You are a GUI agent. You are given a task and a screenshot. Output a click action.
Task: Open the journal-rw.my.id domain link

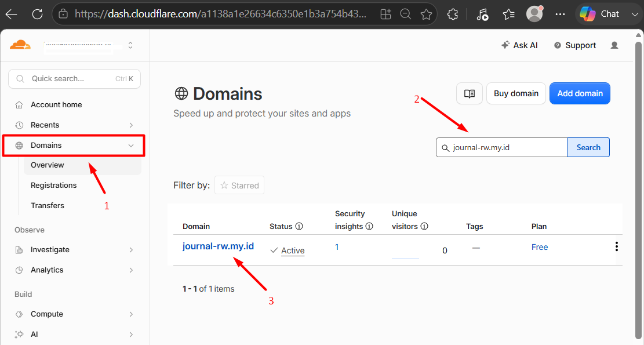tap(218, 246)
